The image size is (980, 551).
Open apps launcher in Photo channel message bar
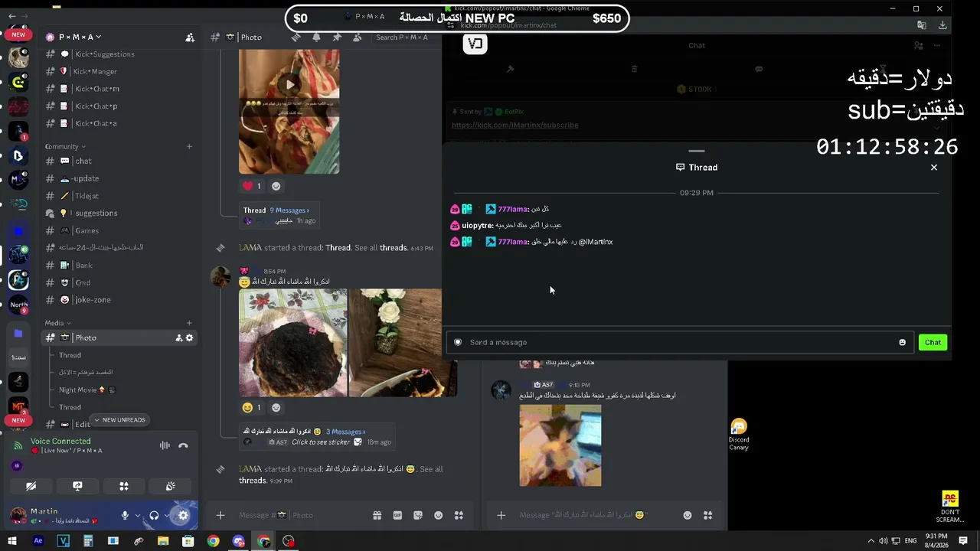[x=459, y=515]
